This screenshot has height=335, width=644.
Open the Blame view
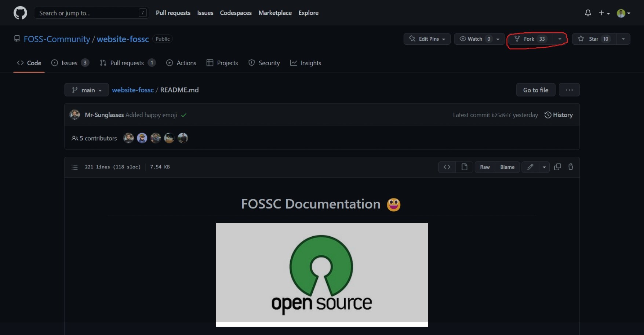tap(507, 167)
